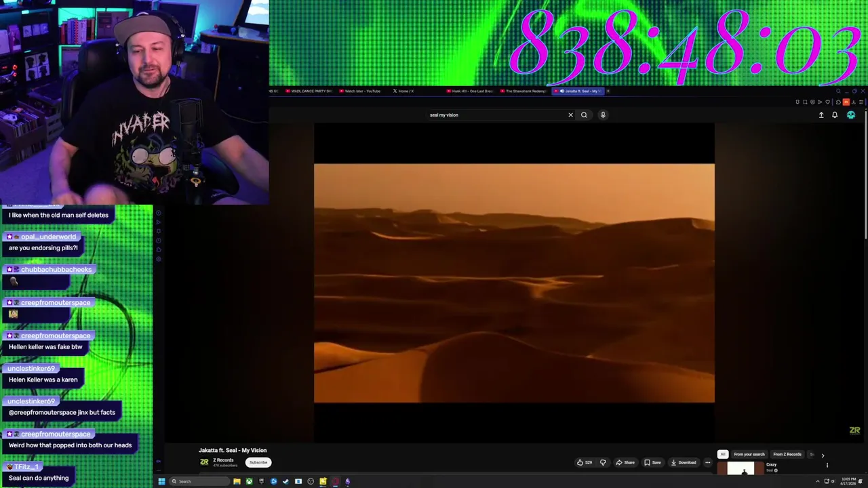The height and width of the screenshot is (488, 868).
Task: Open the browser main menu icon
Action: point(861,102)
